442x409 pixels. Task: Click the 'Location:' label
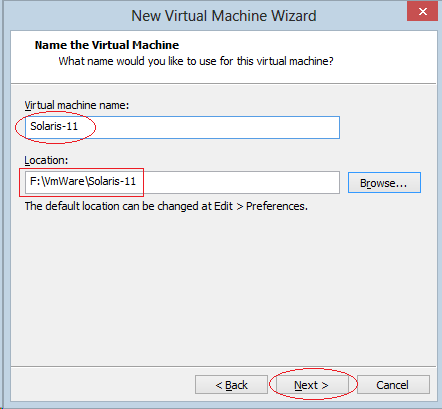coord(46,160)
